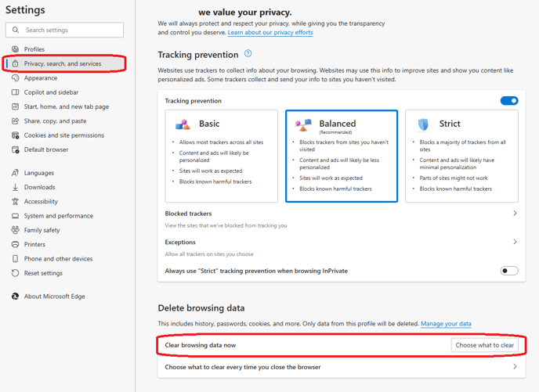Turn off the Tracking prevention switch

[509, 101]
